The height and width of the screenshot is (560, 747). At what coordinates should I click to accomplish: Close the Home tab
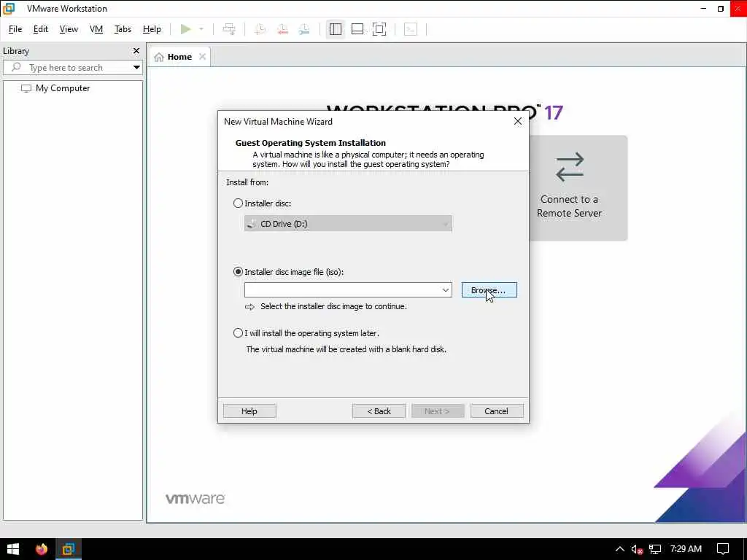coord(203,57)
